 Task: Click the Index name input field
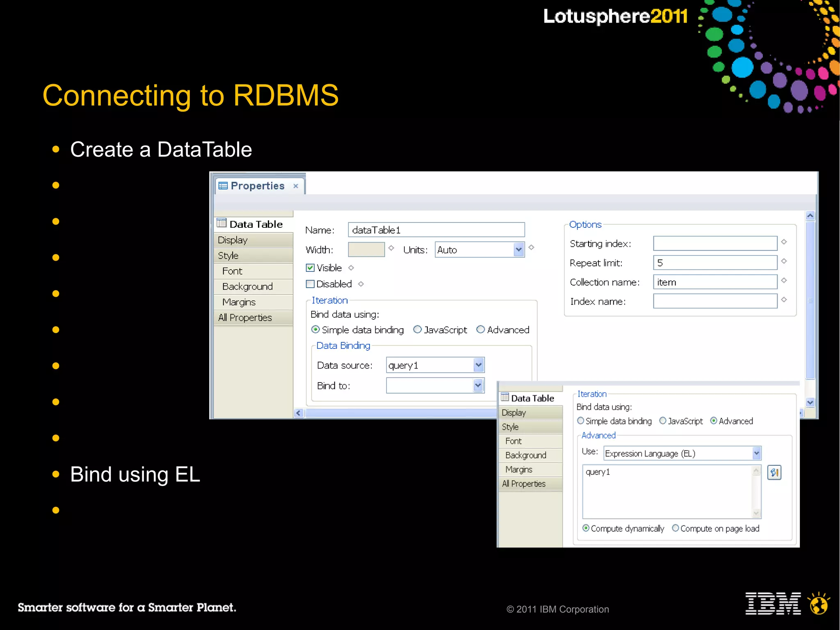click(x=715, y=301)
